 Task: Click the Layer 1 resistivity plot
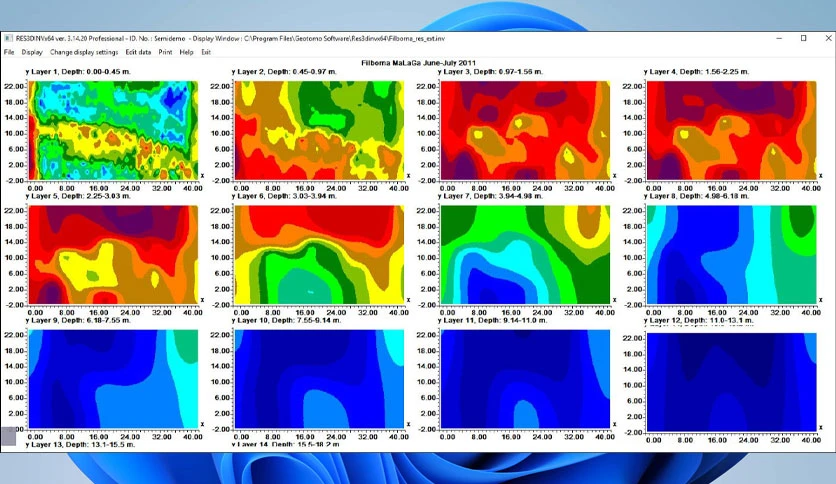113,130
